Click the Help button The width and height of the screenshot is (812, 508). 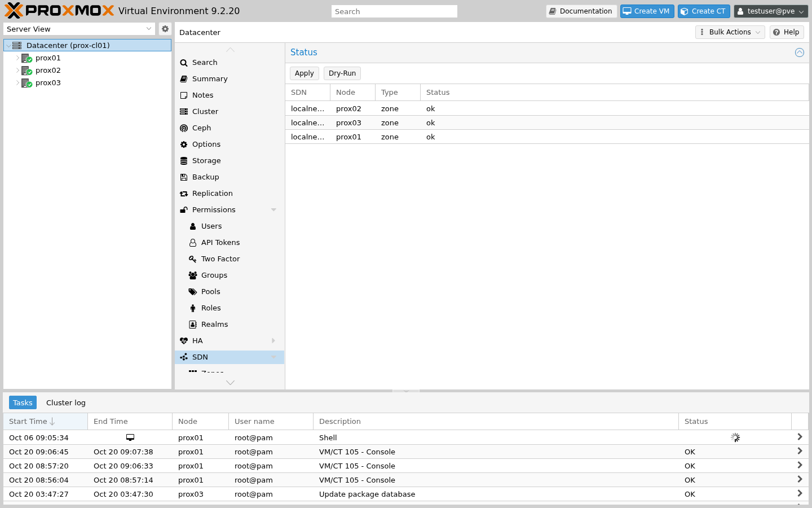(x=787, y=32)
